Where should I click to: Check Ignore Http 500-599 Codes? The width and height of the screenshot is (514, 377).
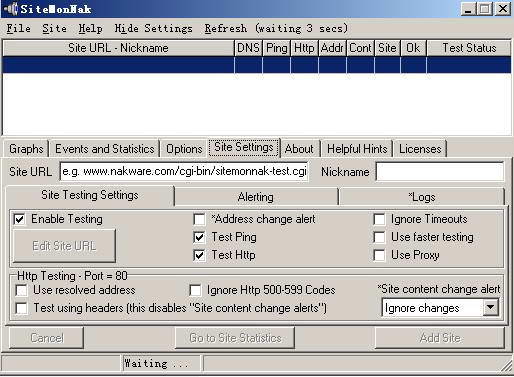pos(195,290)
